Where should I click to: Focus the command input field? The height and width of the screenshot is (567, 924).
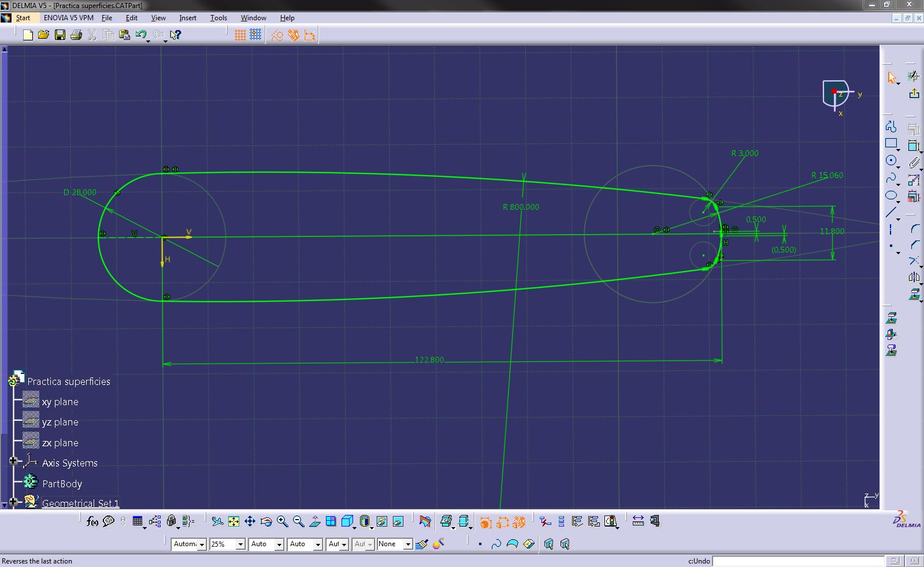pos(798,561)
